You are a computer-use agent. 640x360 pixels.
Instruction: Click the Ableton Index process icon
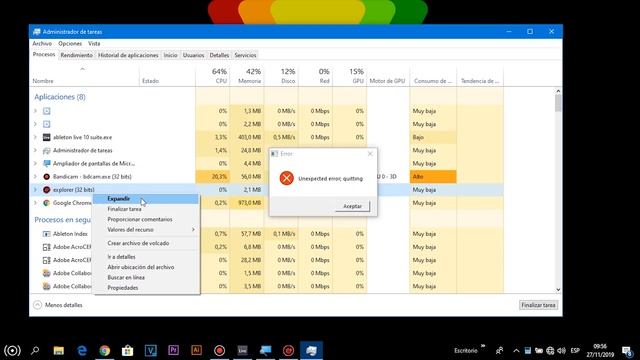click(x=47, y=234)
